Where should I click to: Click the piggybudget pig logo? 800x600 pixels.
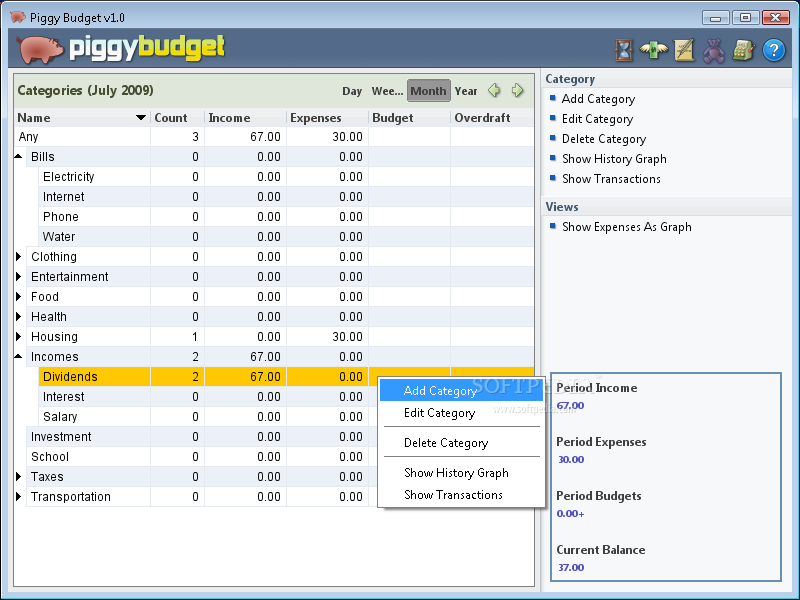(x=40, y=49)
